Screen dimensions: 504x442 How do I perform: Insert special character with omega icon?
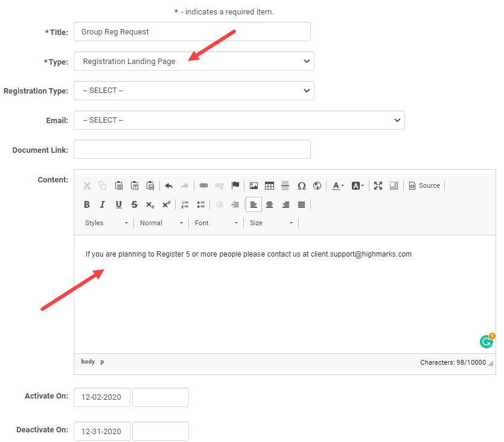tap(301, 186)
